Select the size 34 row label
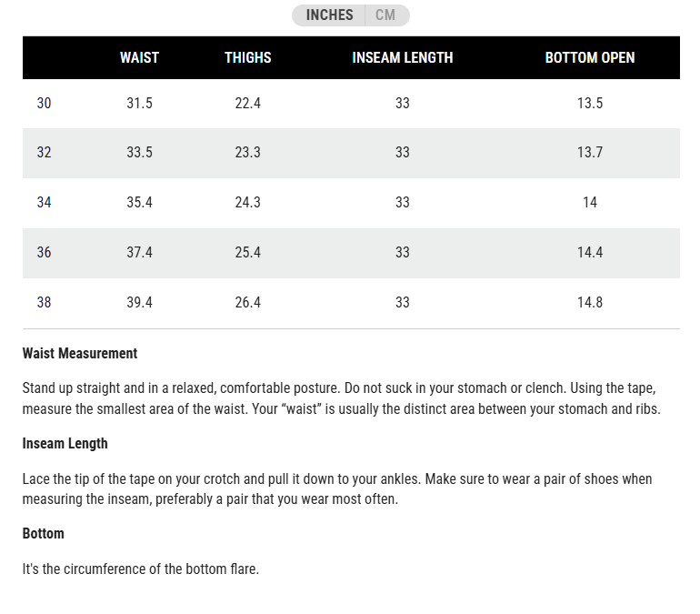700x614 pixels. click(44, 202)
